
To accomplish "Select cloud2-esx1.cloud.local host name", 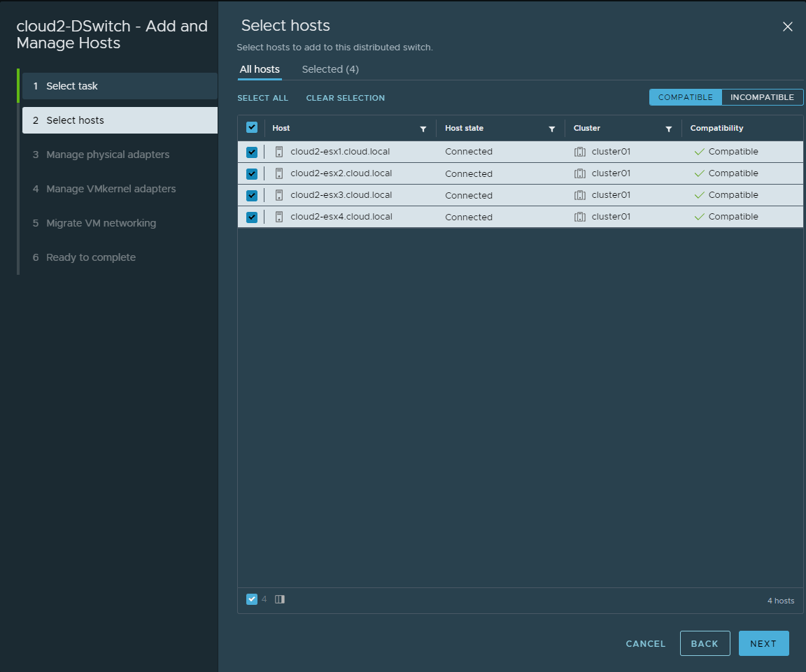I will pyautogui.click(x=340, y=152).
